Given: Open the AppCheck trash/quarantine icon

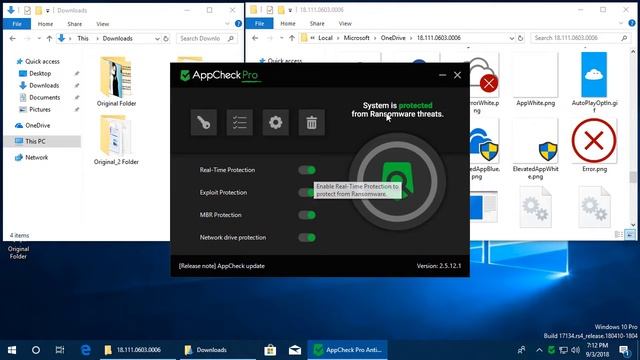Looking at the screenshot, I should click(x=311, y=122).
